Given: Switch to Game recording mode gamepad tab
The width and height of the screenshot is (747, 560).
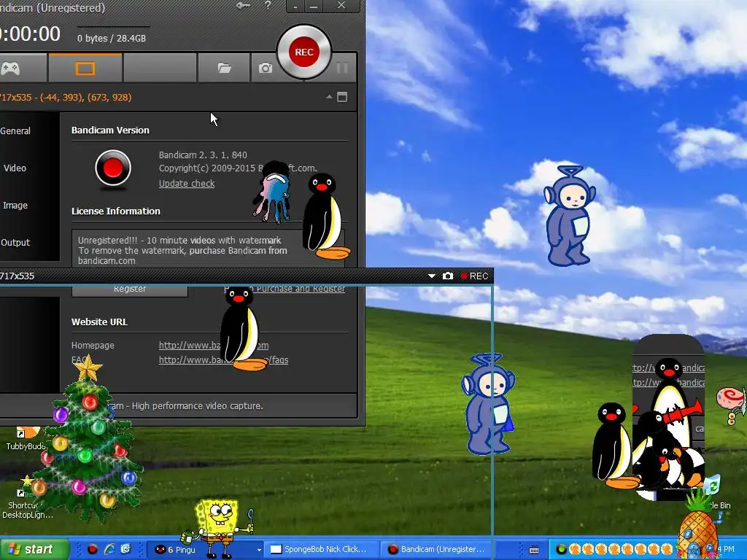Looking at the screenshot, I should (10, 68).
